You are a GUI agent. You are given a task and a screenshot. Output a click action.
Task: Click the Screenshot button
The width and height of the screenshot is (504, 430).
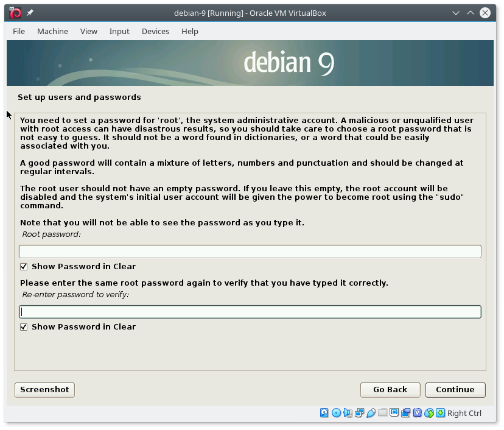click(44, 390)
